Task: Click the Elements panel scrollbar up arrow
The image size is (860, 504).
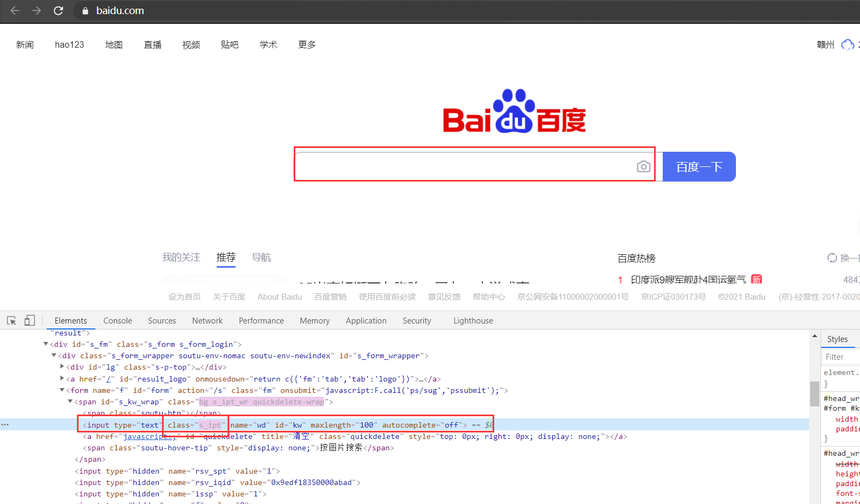Action: (814, 336)
